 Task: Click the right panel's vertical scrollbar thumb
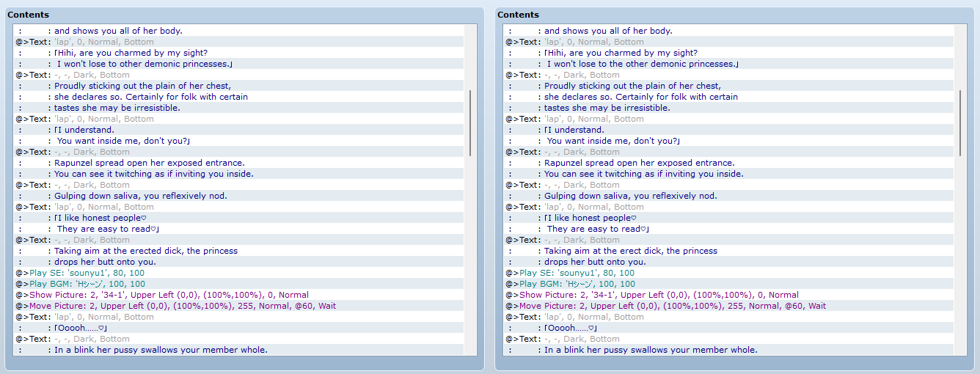point(960,122)
